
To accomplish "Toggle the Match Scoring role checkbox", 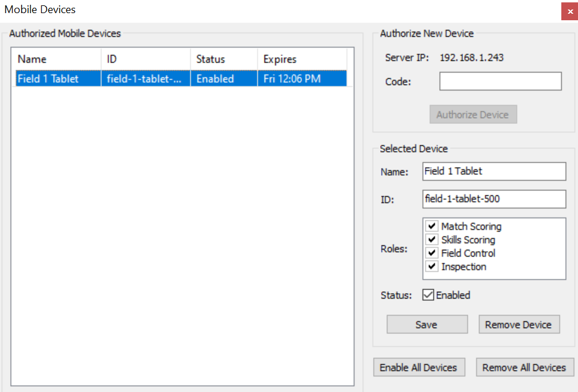I will coord(432,226).
